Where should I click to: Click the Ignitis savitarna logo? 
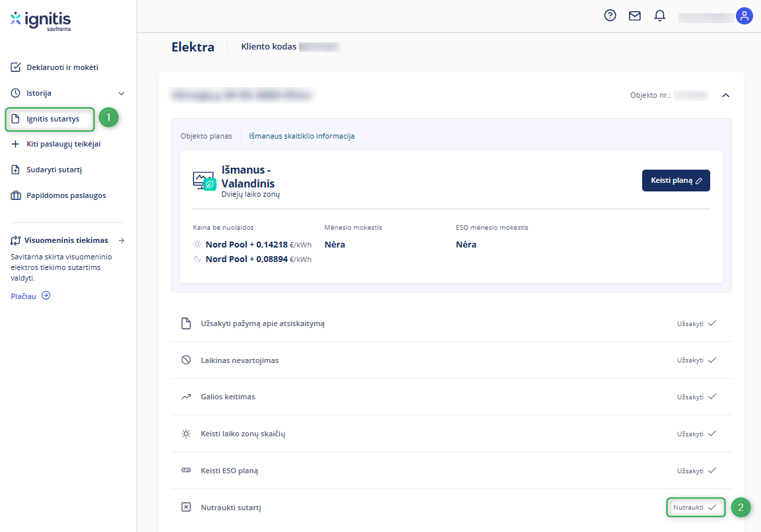pyautogui.click(x=41, y=21)
